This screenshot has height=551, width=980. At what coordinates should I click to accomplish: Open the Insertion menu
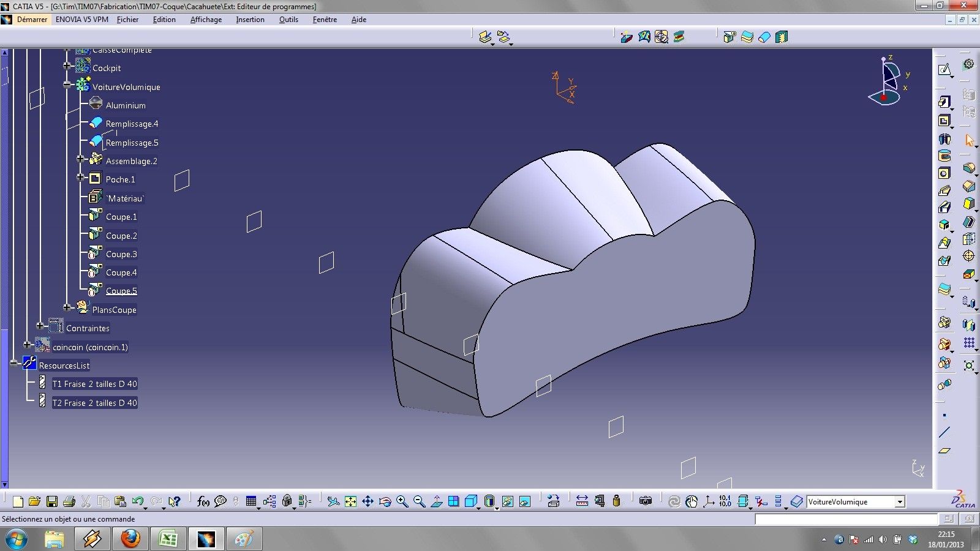point(250,20)
